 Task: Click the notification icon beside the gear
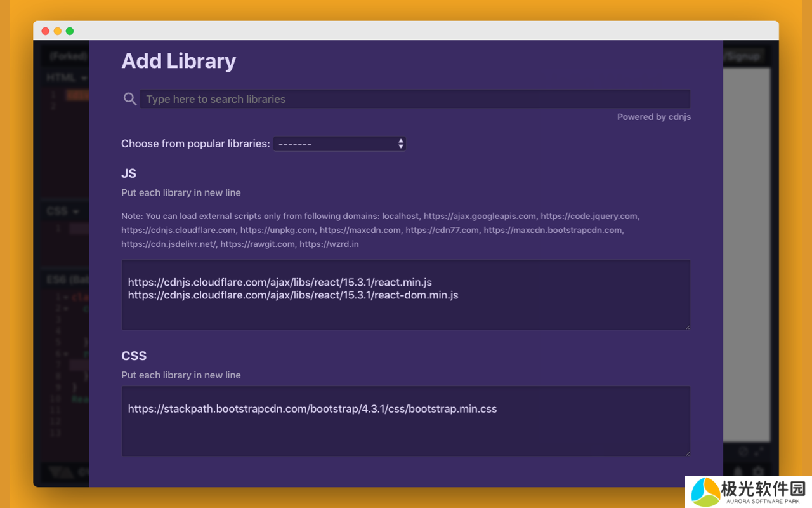pos(738,472)
